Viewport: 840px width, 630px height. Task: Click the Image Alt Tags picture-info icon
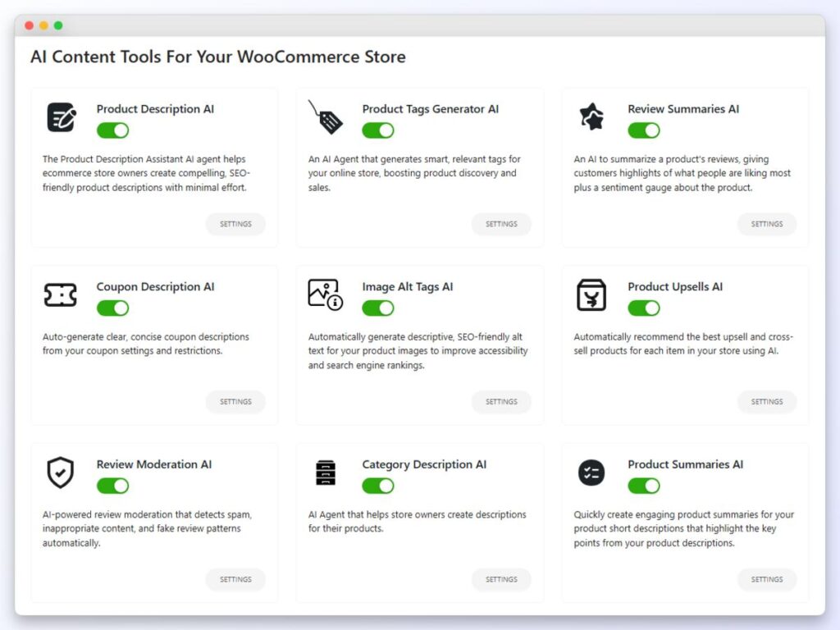(325, 294)
